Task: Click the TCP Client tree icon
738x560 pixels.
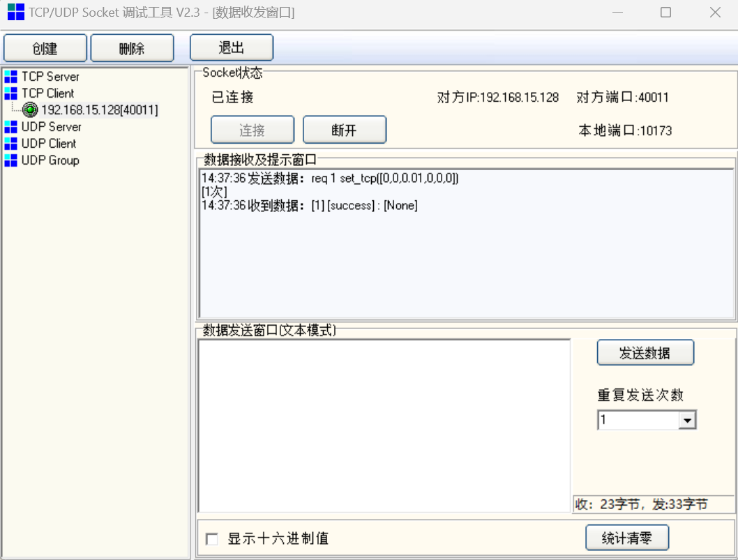Action: pyautogui.click(x=10, y=93)
